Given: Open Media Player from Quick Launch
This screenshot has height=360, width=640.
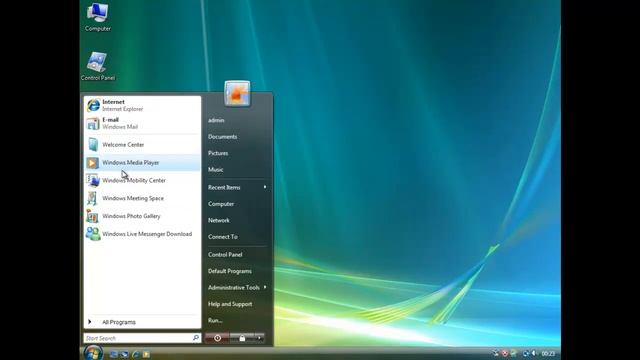Looking at the screenshot, I should click(x=146, y=354).
